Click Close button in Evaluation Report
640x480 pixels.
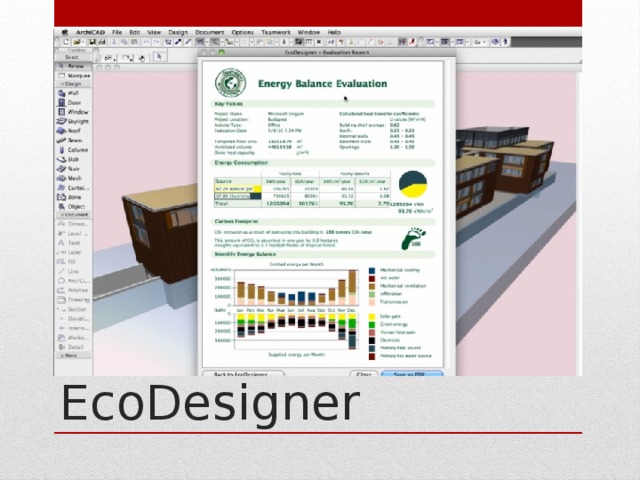pyautogui.click(x=363, y=373)
